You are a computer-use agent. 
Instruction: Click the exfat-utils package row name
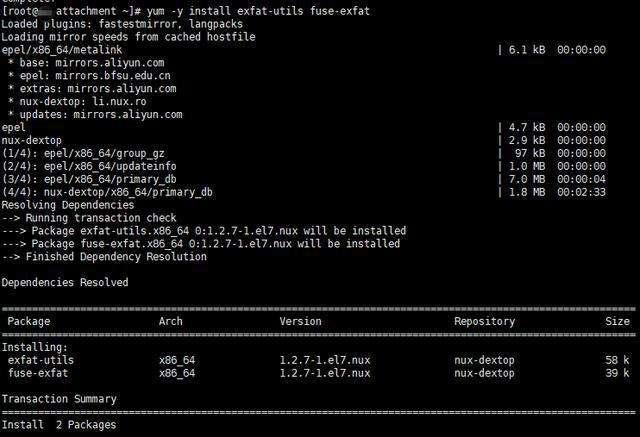tap(41, 360)
